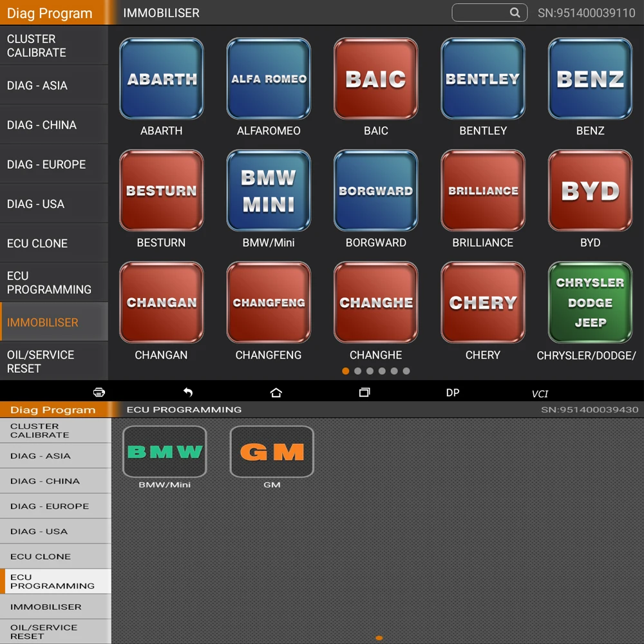
Task: Select CLUSTER CALIBRATE in lower gray sidebar
Action: [55, 430]
